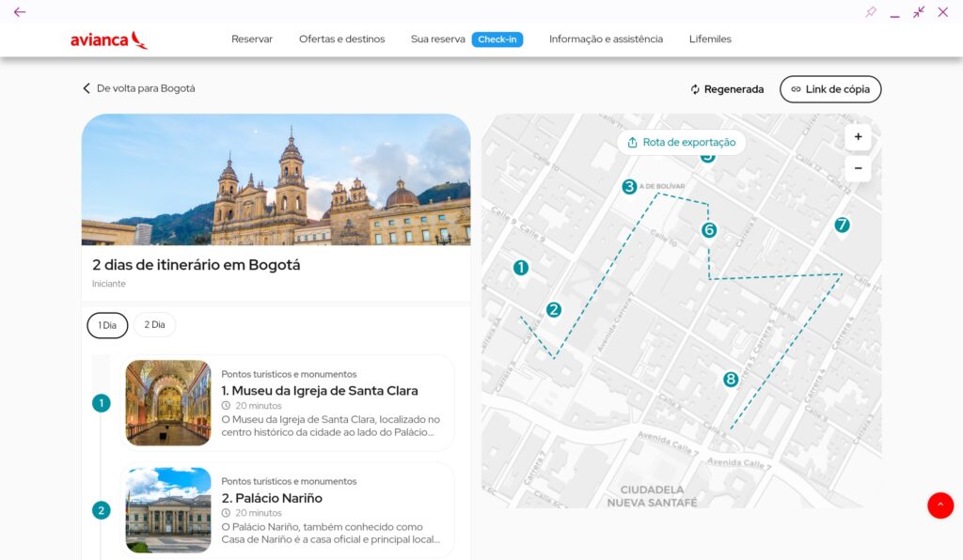This screenshot has width=963, height=560.
Task: Click the back arrow in title bar
Action: [x=20, y=12]
